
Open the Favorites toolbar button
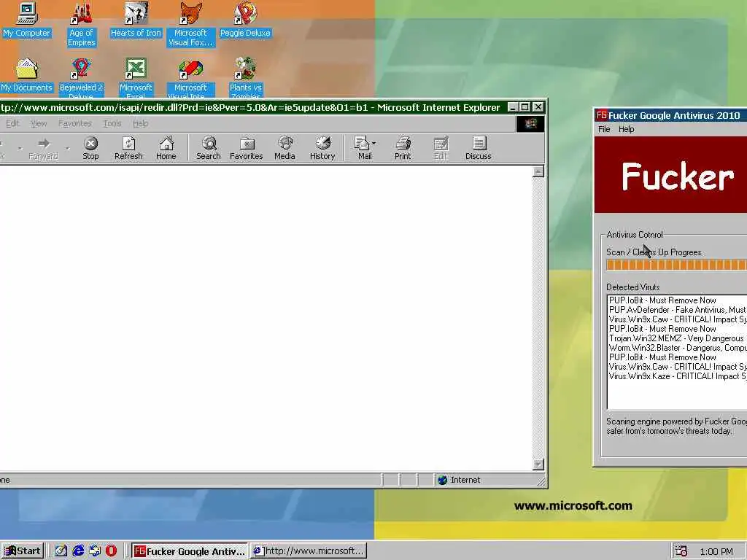click(x=247, y=148)
